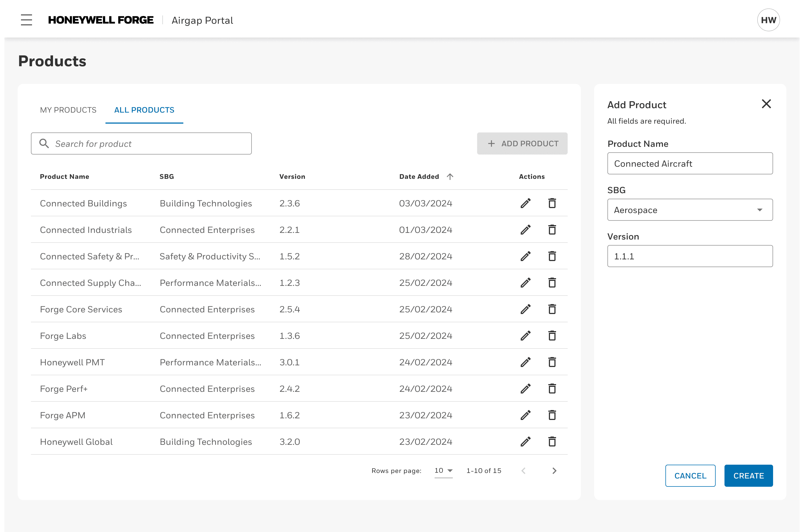Click the edit icon for Connected Industrials
The height and width of the screenshot is (532, 804).
[x=525, y=230]
